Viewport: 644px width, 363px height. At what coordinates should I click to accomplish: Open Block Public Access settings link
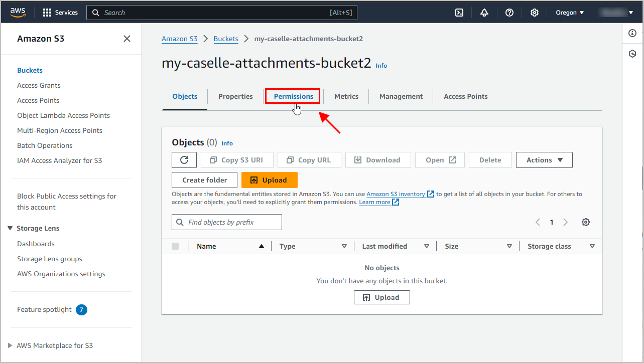coord(67,202)
